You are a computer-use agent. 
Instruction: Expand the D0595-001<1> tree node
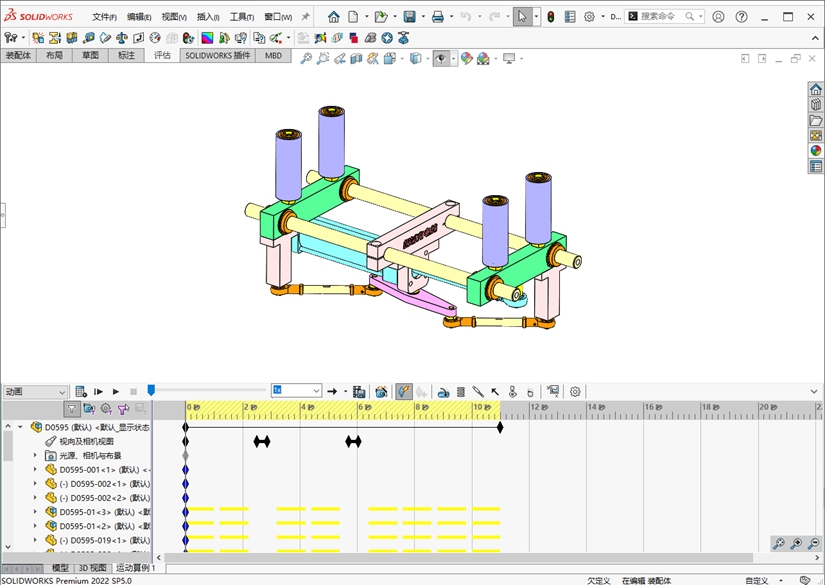(35, 469)
